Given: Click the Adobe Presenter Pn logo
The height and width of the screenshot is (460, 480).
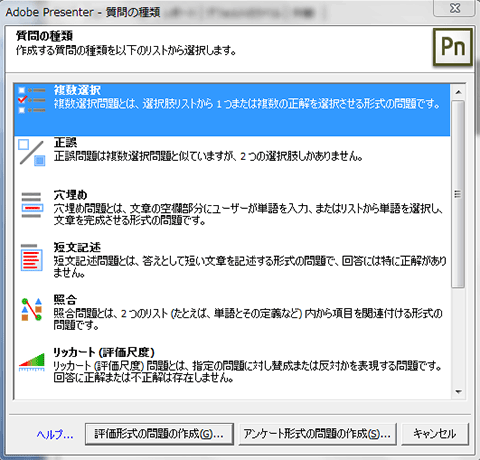Looking at the screenshot, I should pyautogui.click(x=453, y=47).
